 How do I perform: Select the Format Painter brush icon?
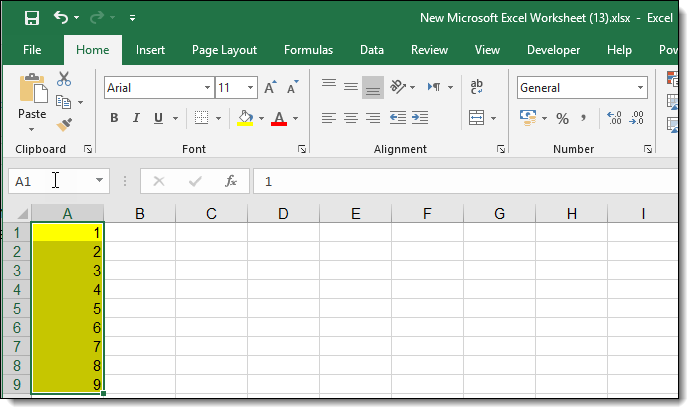coord(64,125)
